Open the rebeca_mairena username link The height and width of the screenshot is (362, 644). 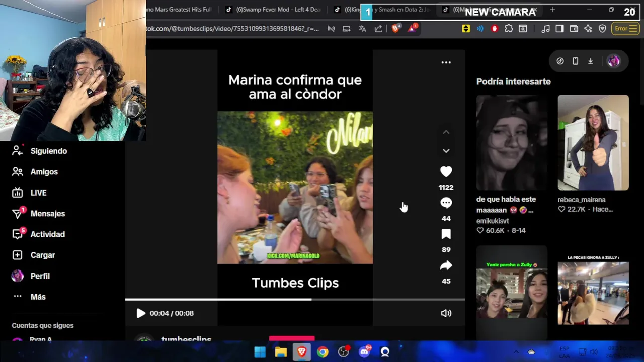click(x=582, y=200)
